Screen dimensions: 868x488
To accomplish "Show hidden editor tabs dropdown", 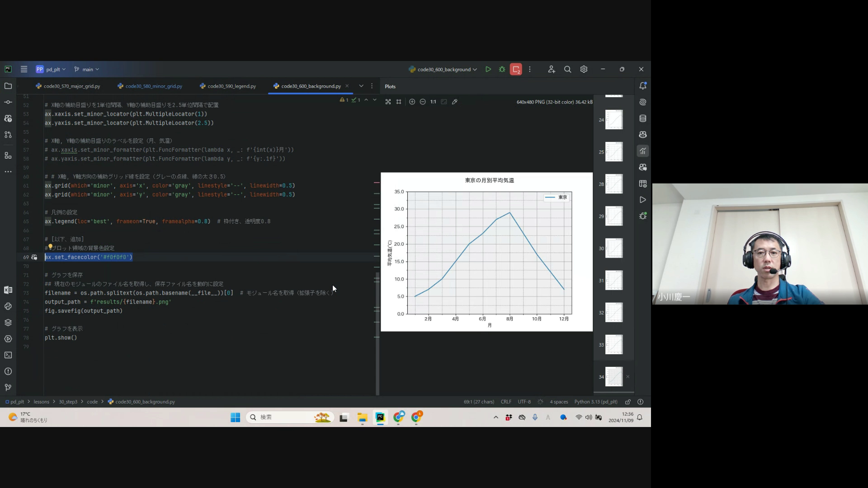I will pos(361,86).
